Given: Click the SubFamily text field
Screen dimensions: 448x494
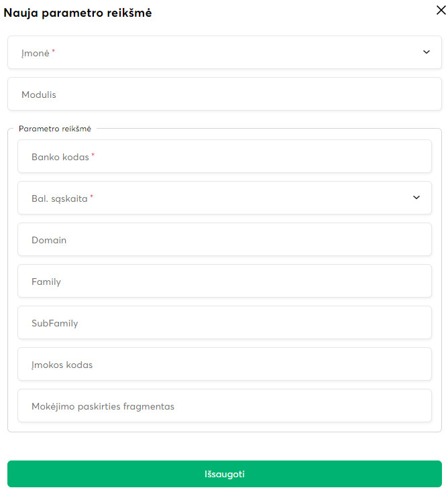Looking at the screenshot, I should [x=225, y=323].
